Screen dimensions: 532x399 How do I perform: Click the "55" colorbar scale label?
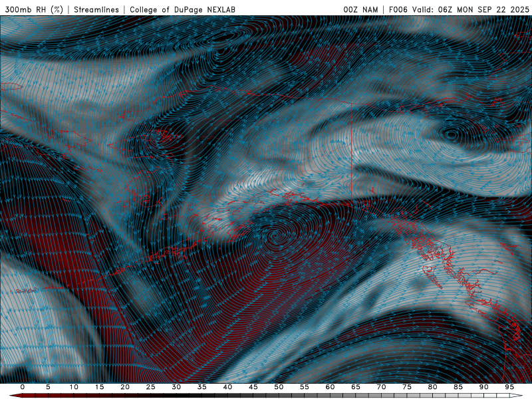point(305,387)
